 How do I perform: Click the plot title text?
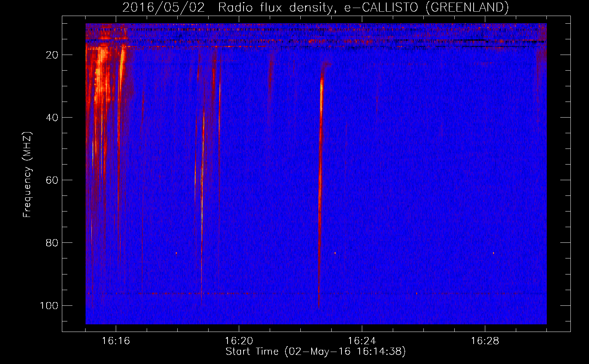pos(315,7)
